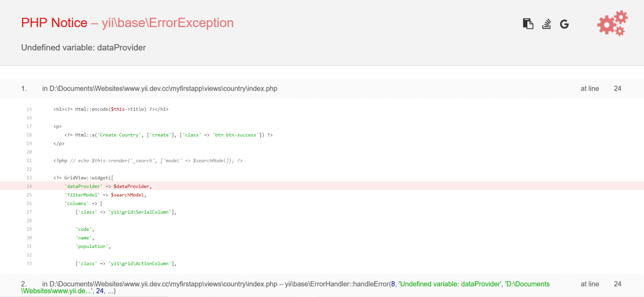Click the PHP Notice heading
Viewport: 644px width, 297px height.
click(x=55, y=22)
